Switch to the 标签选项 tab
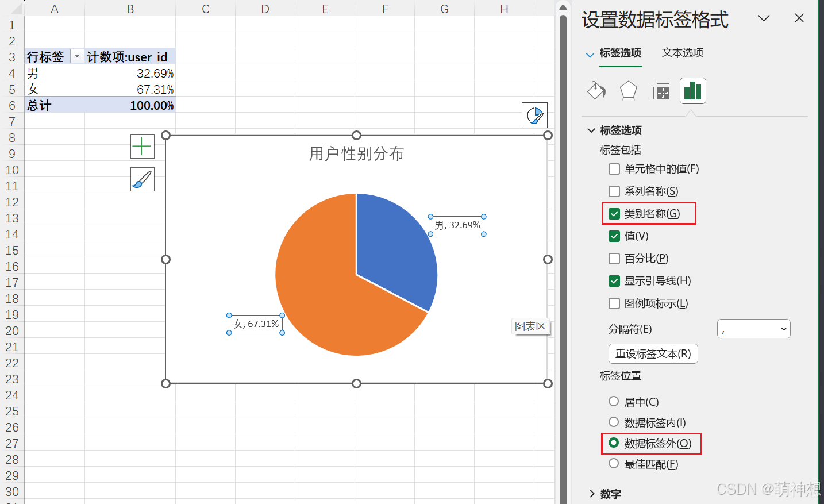 [621, 52]
